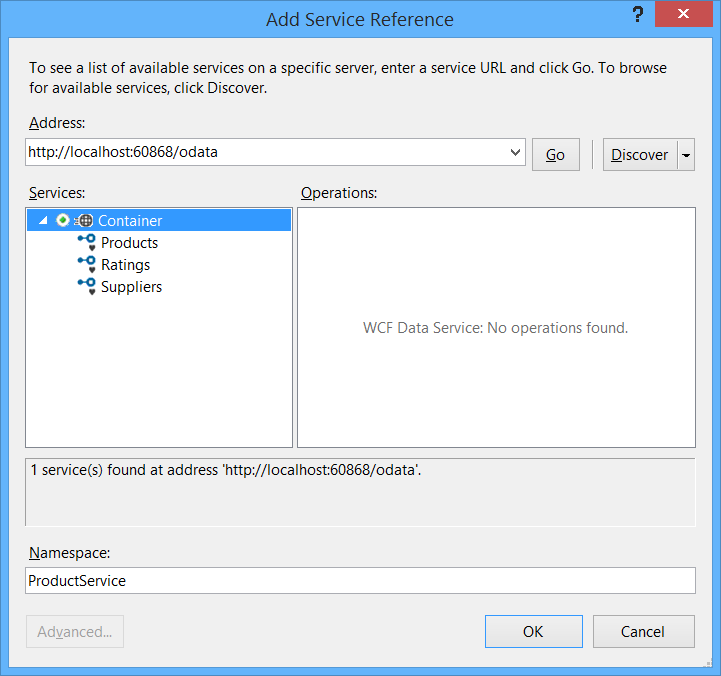
Task: Click the Products entity set icon
Action: click(86, 242)
